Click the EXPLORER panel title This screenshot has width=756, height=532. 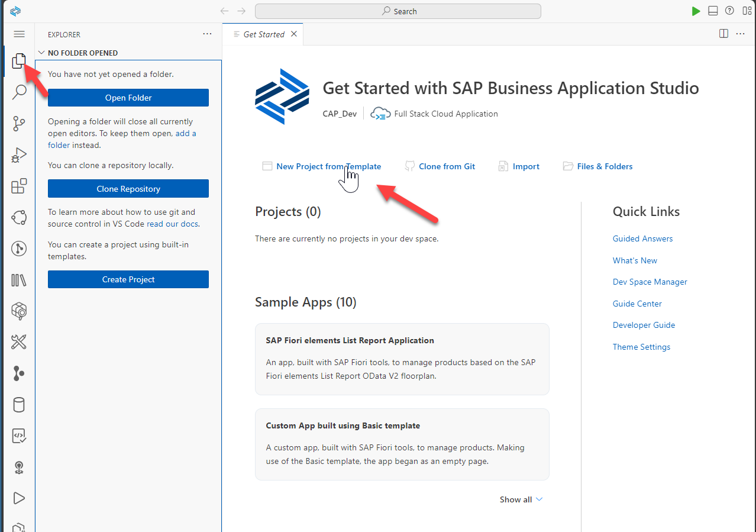[64, 34]
